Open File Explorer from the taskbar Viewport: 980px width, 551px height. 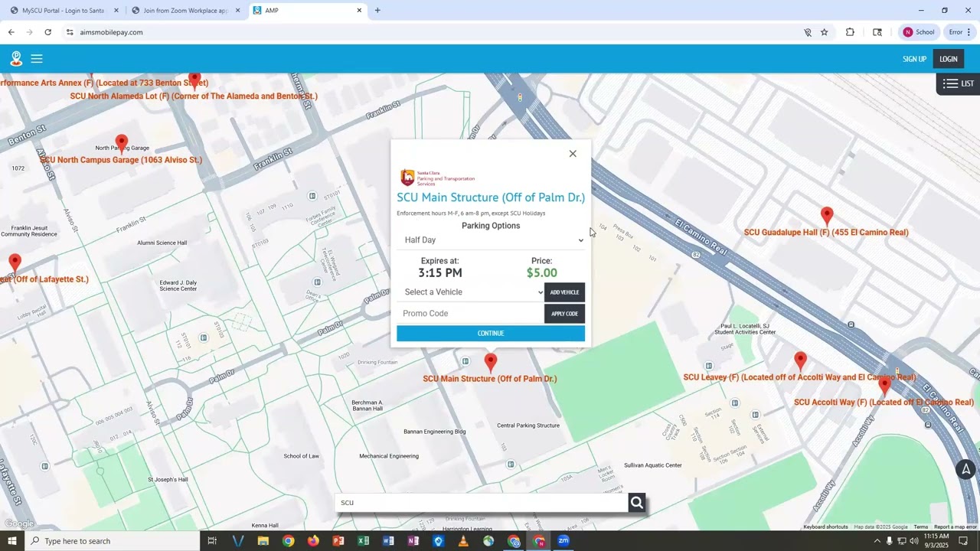263,541
